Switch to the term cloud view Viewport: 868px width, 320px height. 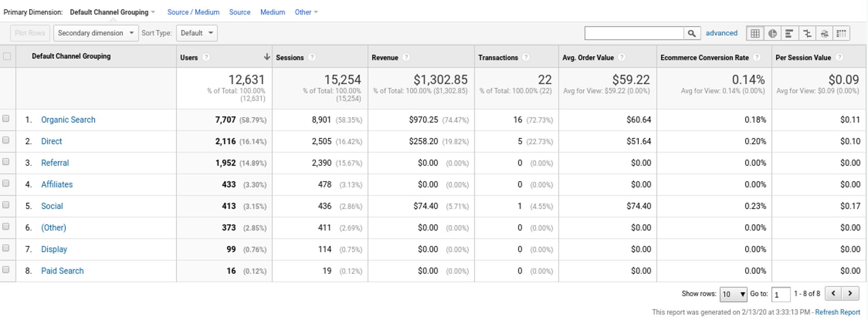[x=824, y=33]
